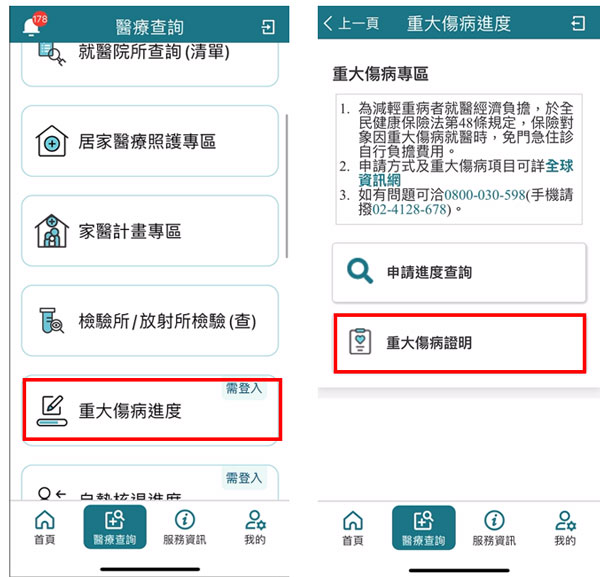Open 我的 tab in left screen

click(255, 527)
